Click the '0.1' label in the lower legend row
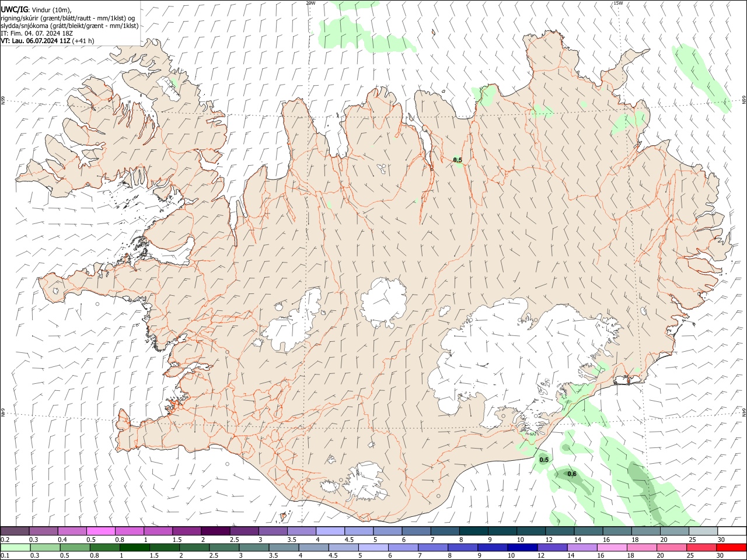This screenshot has width=747, height=560. pos(5,556)
